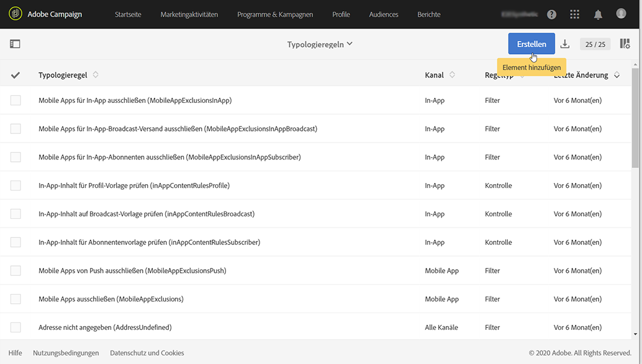This screenshot has height=364, width=642.
Task: Check the MobileAppExclusionsPush rule checkbox
Action: 16,271
